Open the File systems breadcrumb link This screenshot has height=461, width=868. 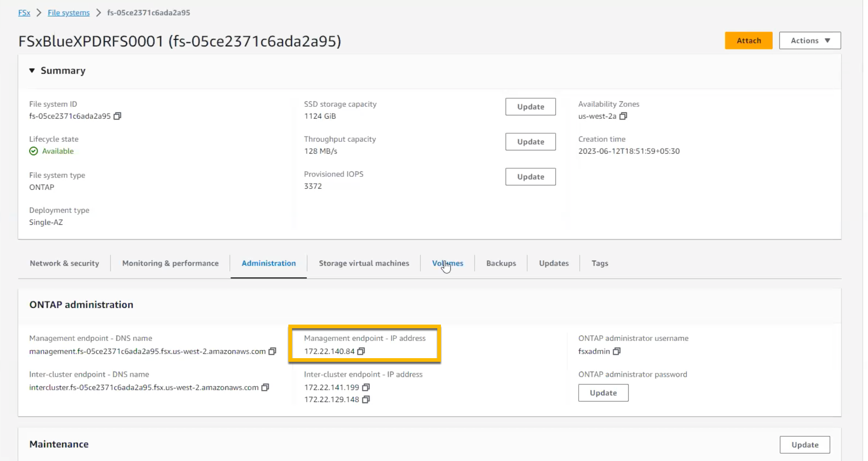pyautogui.click(x=69, y=13)
